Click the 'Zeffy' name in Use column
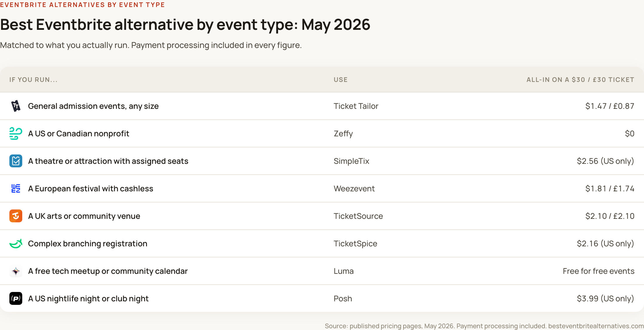Screen dimensions: 644x330 [x=343, y=134]
